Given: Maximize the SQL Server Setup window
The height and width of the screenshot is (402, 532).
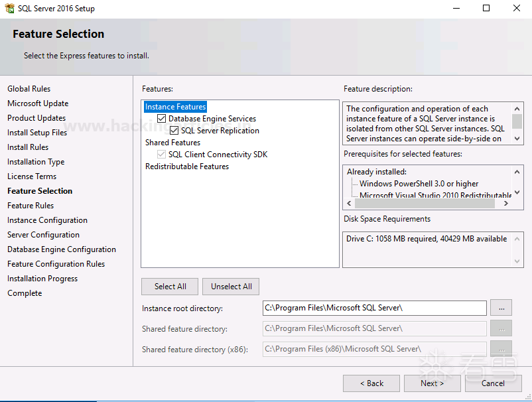Looking at the screenshot, I should pyautogui.click(x=486, y=8).
